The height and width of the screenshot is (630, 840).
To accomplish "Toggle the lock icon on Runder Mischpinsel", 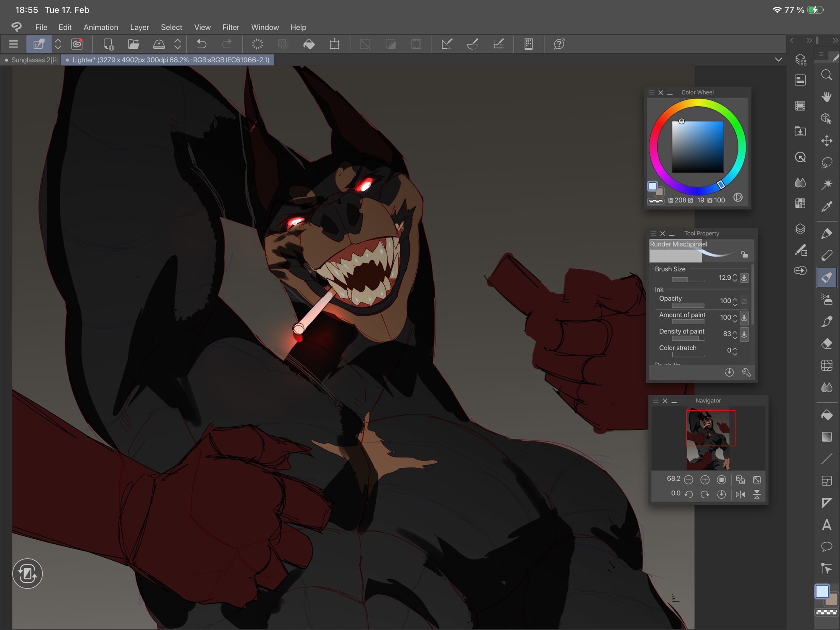I will 744,254.
